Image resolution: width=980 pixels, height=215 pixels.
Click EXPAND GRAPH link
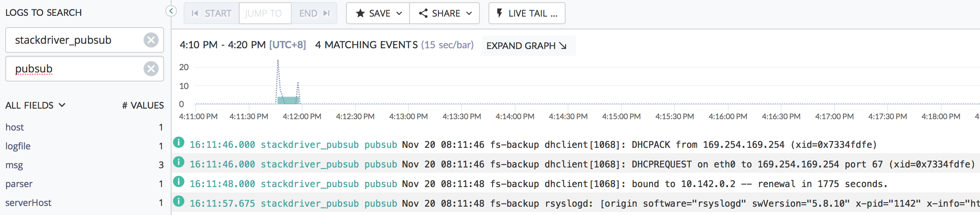(x=526, y=46)
